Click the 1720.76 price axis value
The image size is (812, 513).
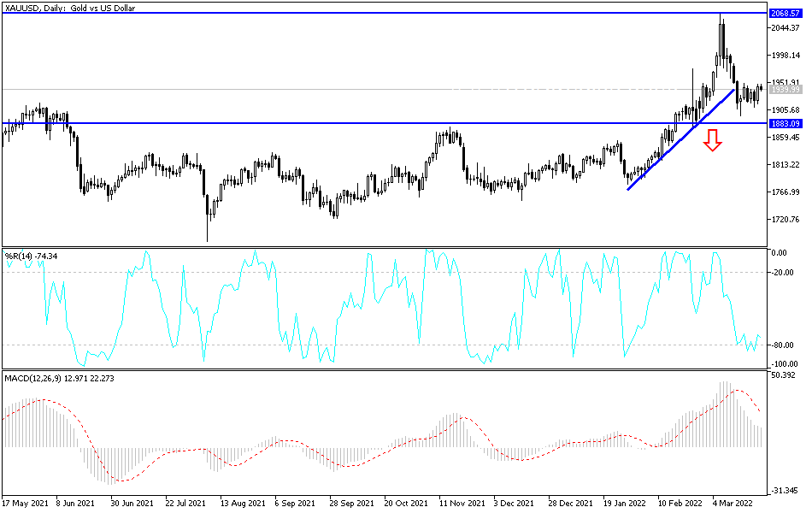(786, 220)
